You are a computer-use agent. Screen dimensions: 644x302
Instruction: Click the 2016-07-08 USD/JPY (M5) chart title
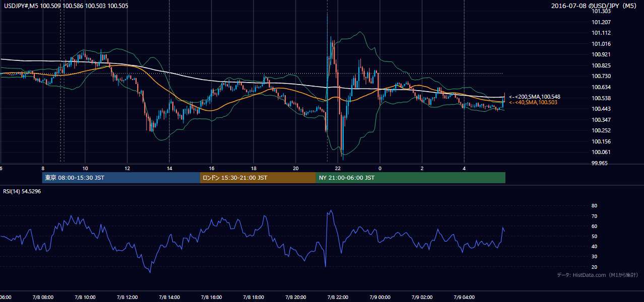point(595,6)
